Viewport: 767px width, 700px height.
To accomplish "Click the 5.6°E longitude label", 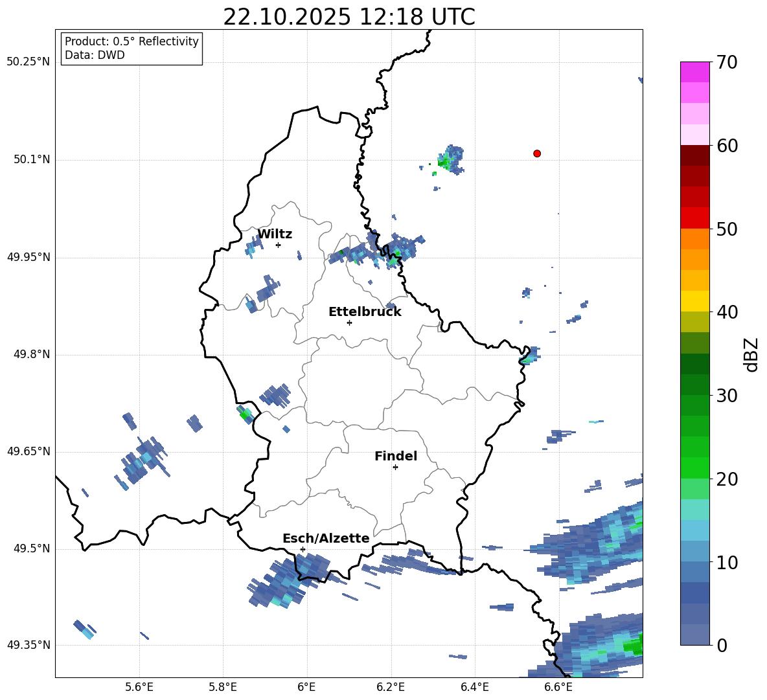I will click(139, 687).
